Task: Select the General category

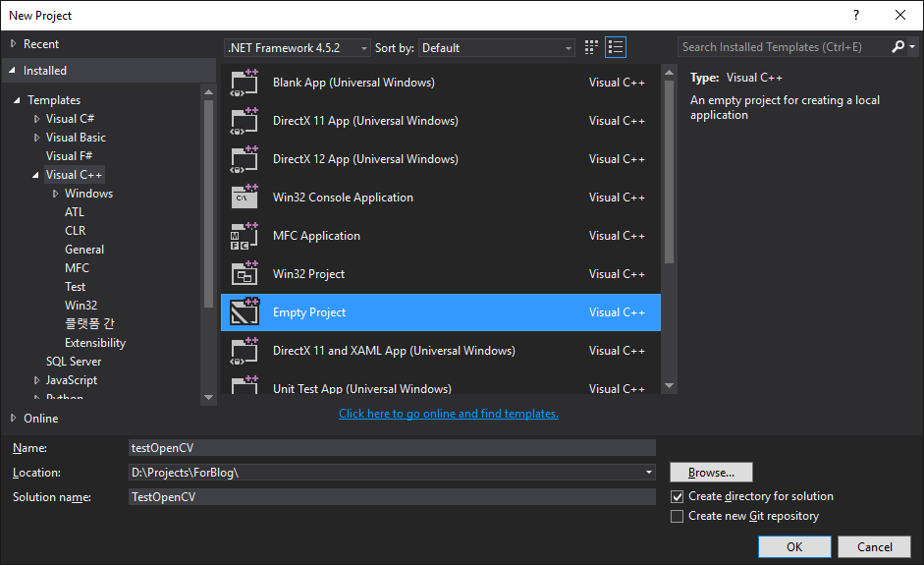Action: point(84,250)
